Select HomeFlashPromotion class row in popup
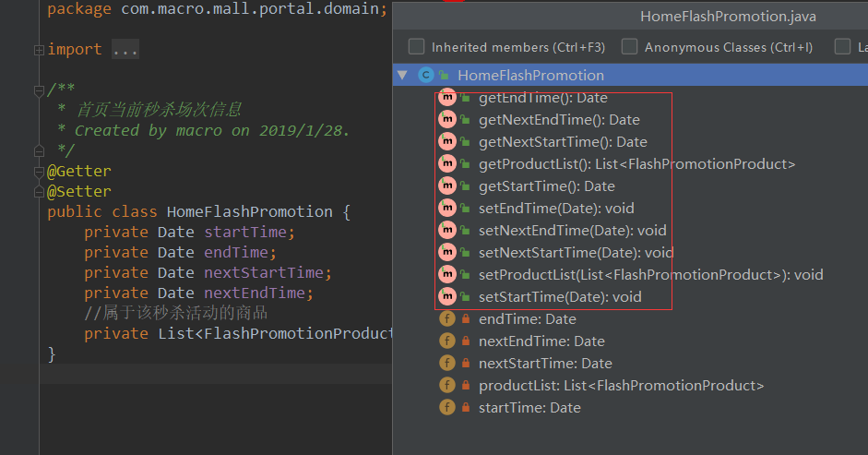Image resolution: width=868 pixels, height=455 pixels. [630, 75]
